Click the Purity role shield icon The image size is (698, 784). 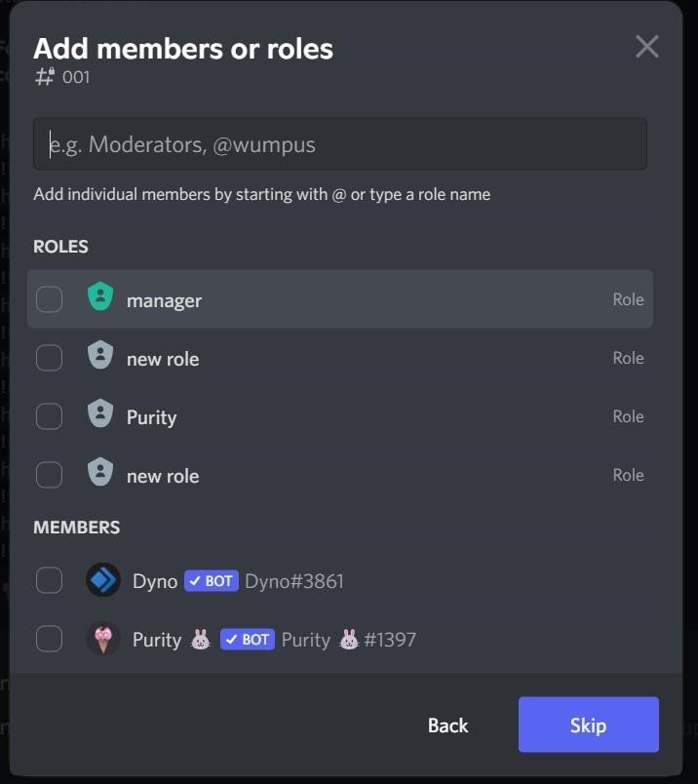click(100, 413)
